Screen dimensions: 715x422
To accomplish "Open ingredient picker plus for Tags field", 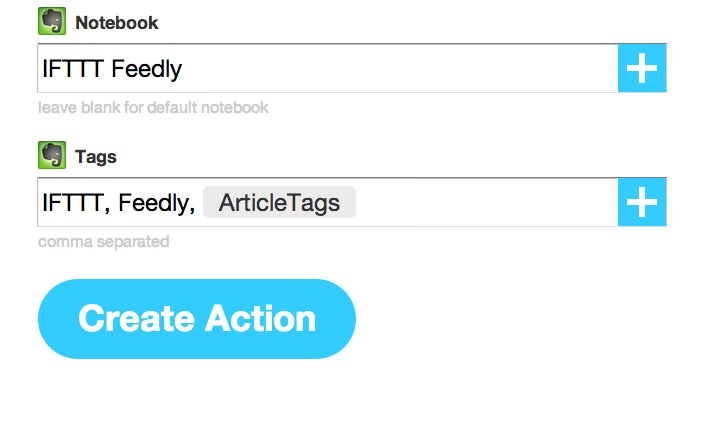I will (642, 202).
